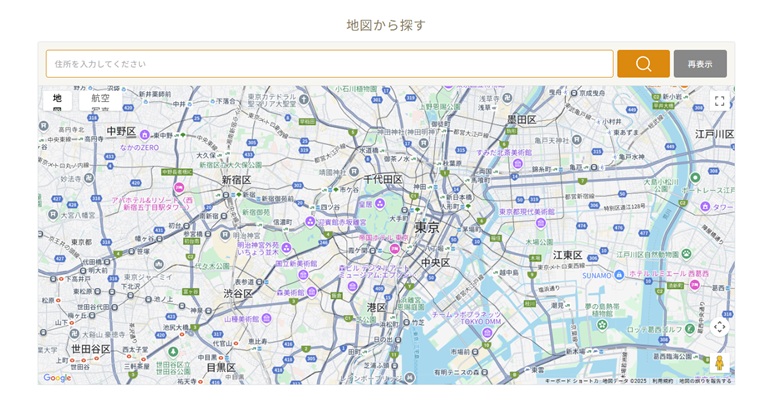Open the 国立新美術館 museum marker
The width and height of the screenshot is (774, 400).
(x=303, y=275)
